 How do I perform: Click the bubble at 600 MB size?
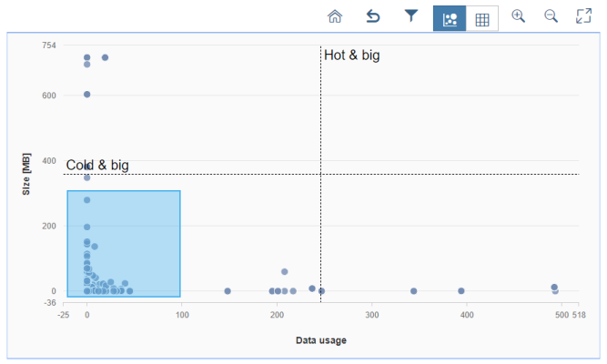pos(87,95)
